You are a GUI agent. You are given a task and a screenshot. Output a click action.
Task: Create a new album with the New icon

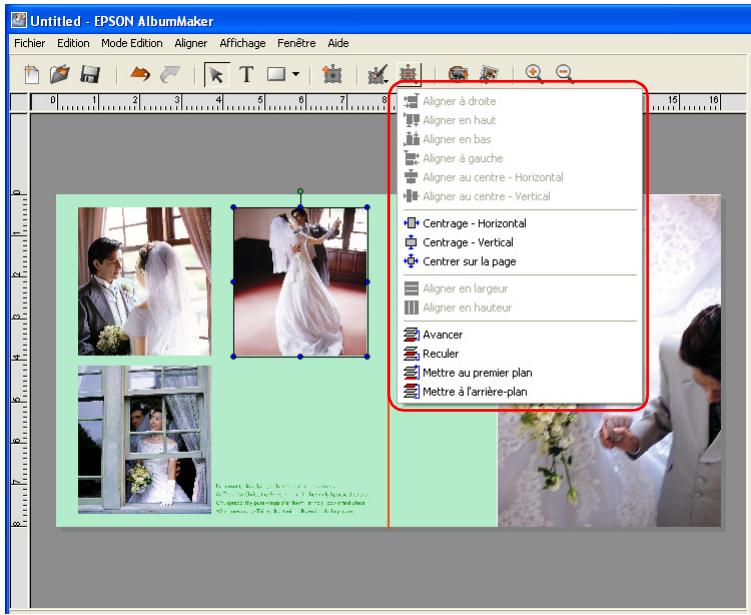[x=32, y=74]
